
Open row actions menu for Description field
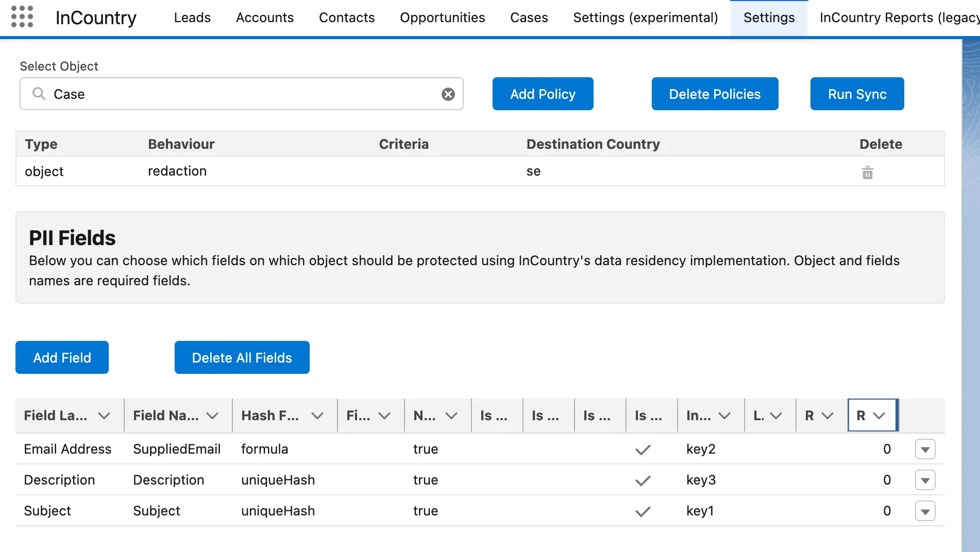(x=925, y=480)
